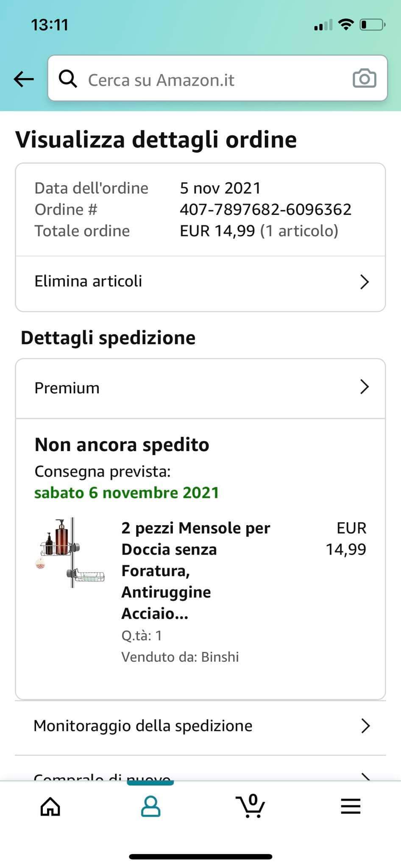Tap the back arrow icon
The height and width of the screenshot is (868, 401).
tap(24, 79)
